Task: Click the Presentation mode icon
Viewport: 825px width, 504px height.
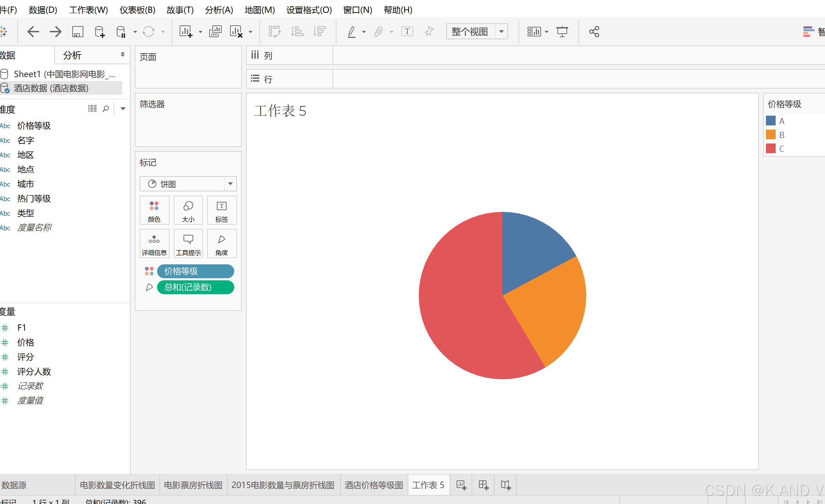Action: pos(562,32)
